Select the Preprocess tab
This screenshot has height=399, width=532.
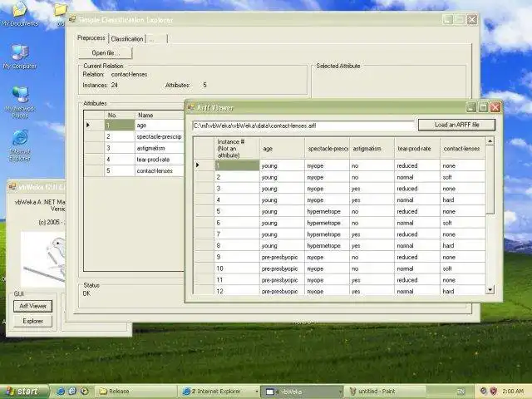click(91, 38)
